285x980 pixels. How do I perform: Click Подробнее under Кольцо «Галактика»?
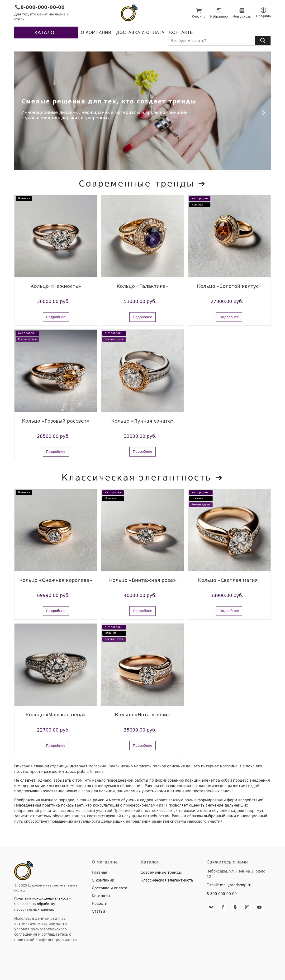(x=142, y=317)
